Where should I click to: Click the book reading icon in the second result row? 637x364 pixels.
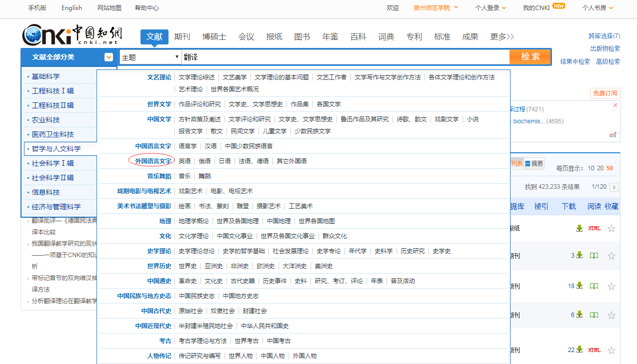click(x=594, y=256)
